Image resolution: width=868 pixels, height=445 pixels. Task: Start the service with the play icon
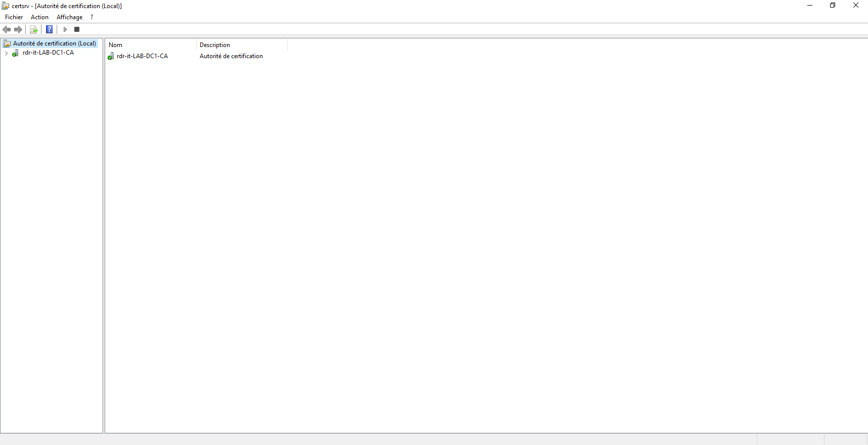point(65,30)
